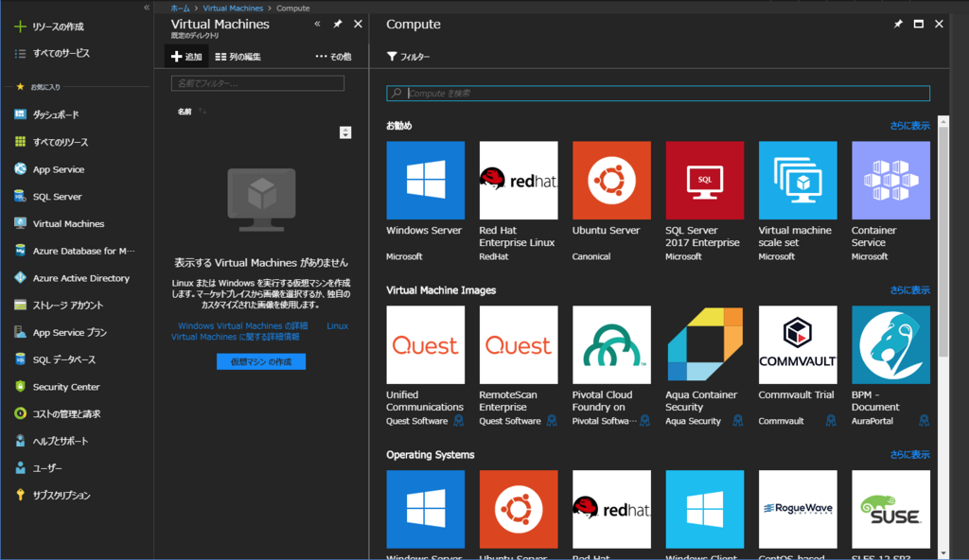The height and width of the screenshot is (560, 969).
Task: Go to Virtual Machines breadcrumb
Action: click(233, 8)
